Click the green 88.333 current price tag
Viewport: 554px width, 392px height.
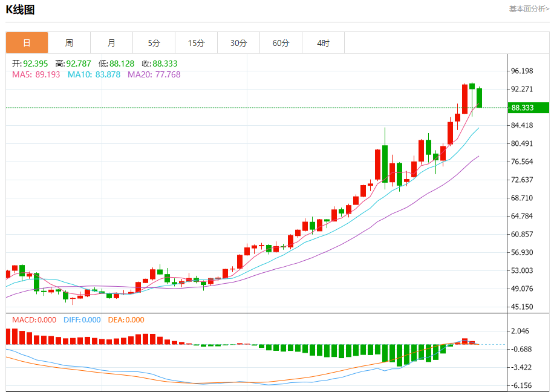click(527, 108)
